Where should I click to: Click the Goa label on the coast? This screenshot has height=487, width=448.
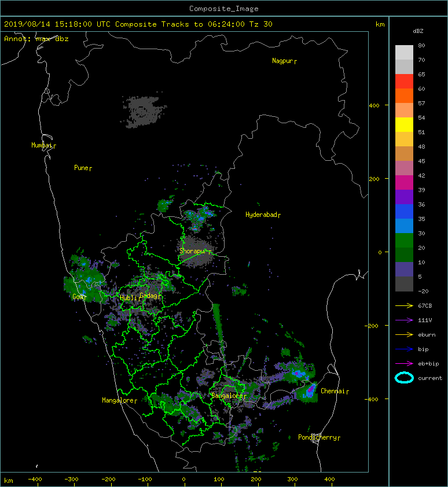click(x=79, y=297)
